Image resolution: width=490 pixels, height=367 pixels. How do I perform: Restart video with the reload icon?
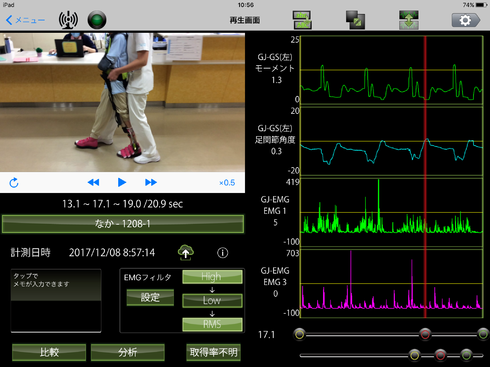(14, 183)
